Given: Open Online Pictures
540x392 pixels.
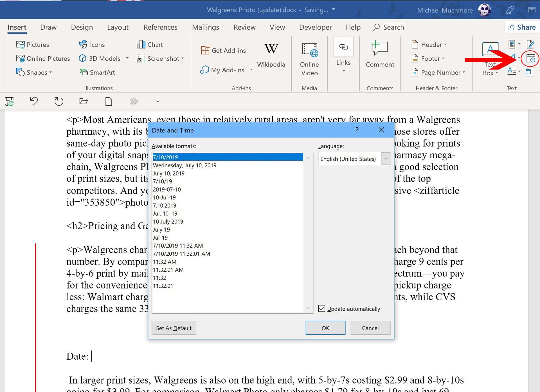Looking at the screenshot, I should 43,58.
